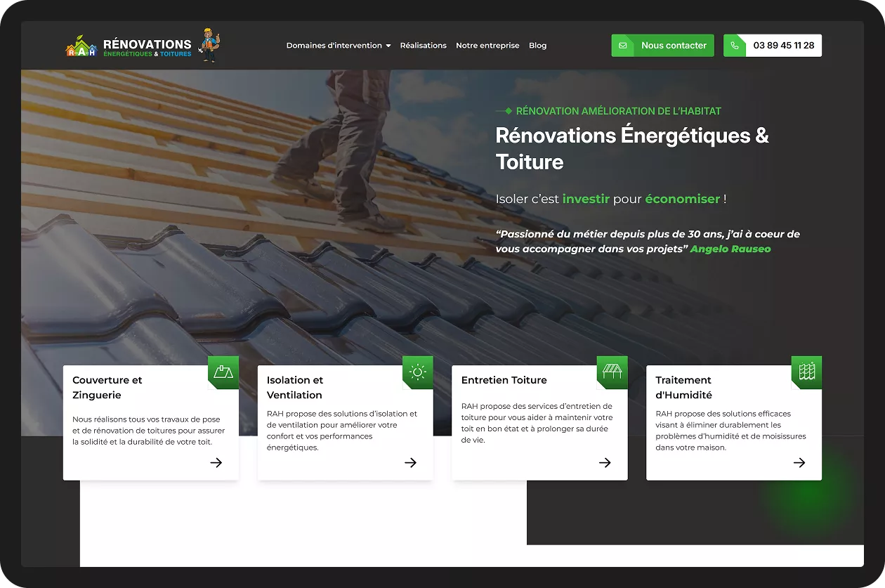The height and width of the screenshot is (588, 885).
Task: Click the roof frame icon on Entretien card
Action: 612,372
